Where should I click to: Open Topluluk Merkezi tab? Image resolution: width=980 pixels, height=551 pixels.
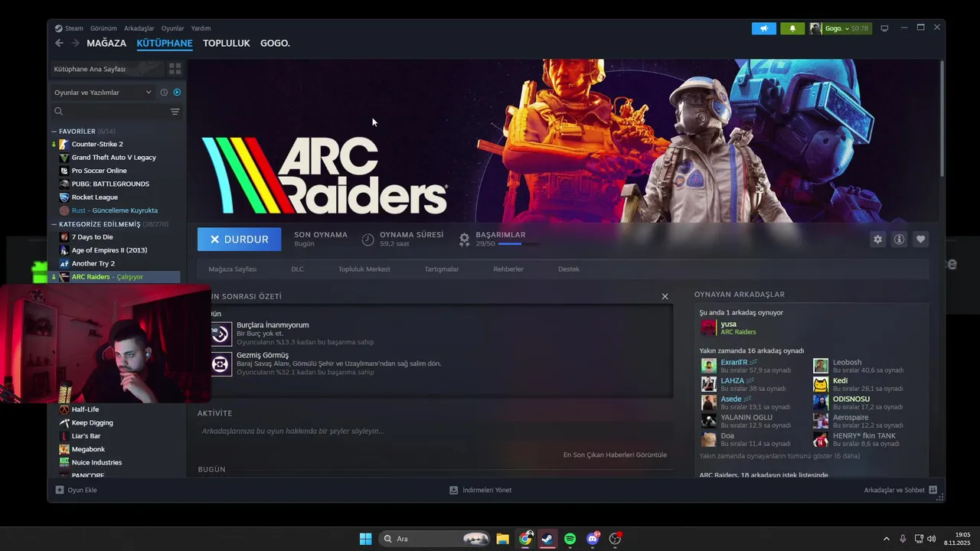pos(364,269)
